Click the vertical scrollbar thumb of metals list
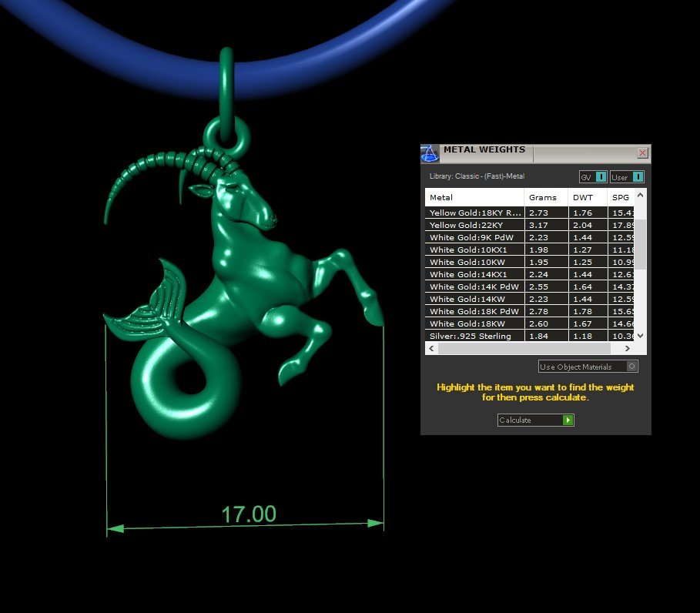The image size is (700, 613). click(x=640, y=244)
